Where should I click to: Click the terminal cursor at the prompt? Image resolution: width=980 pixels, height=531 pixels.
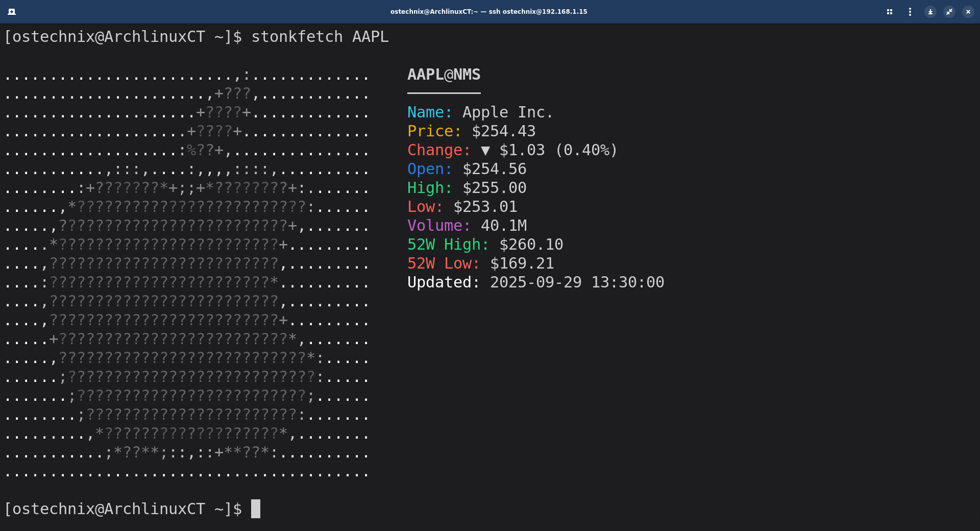tap(256, 509)
